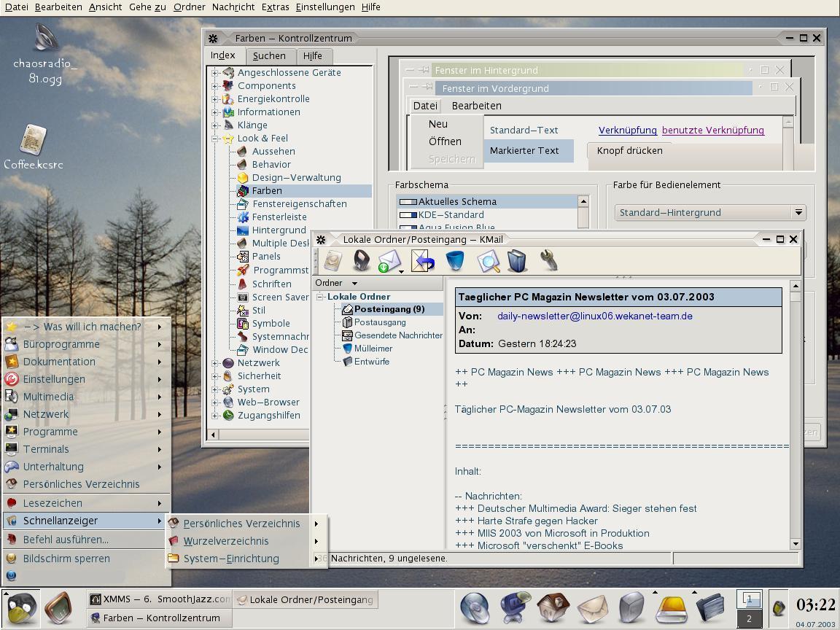
Task: Click the 03:22 clock on the panel
Action: [x=815, y=604]
